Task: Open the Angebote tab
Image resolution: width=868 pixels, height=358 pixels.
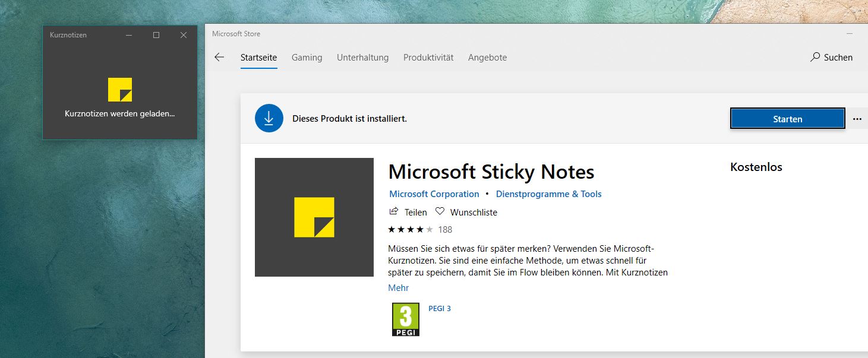Action: pos(487,58)
